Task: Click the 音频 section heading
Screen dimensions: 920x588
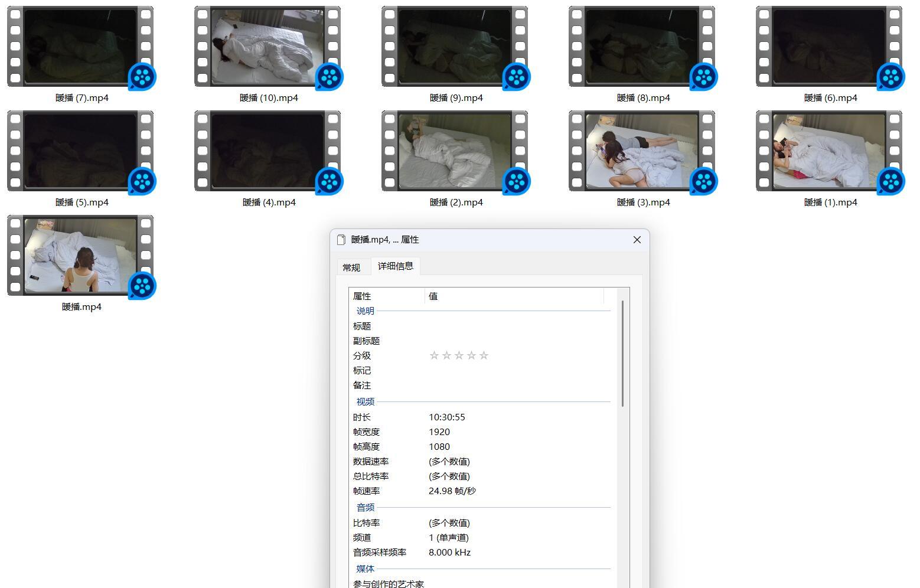Action: click(365, 508)
